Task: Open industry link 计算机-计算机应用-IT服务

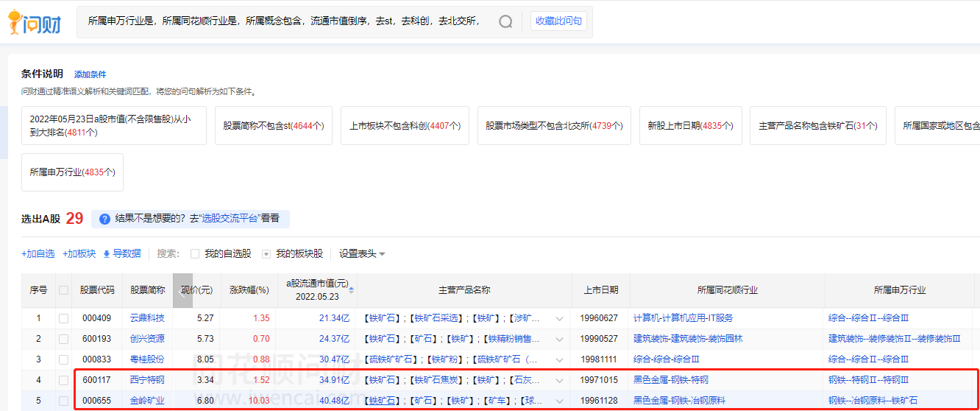Action: coord(683,318)
